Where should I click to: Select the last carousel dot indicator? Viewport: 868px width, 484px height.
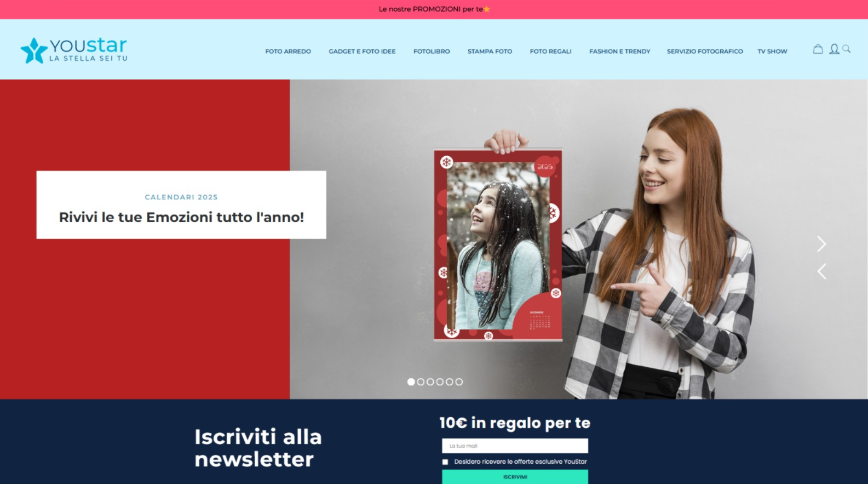pos(459,382)
